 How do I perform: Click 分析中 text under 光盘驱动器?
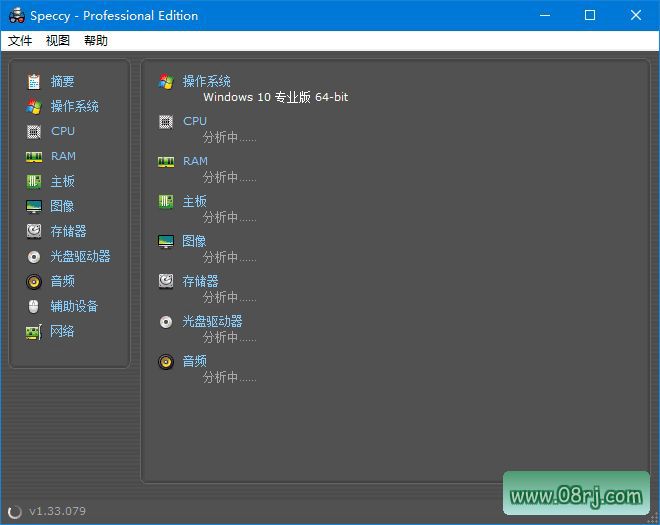229,337
